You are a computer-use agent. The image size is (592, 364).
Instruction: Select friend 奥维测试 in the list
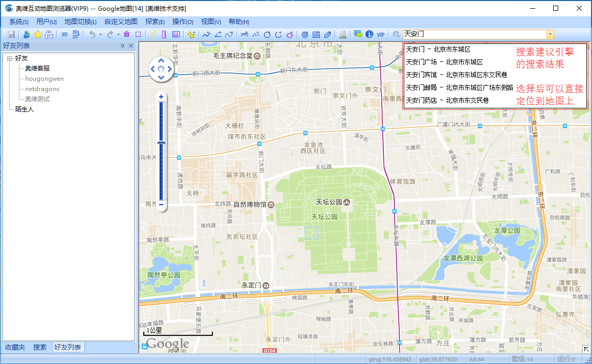(x=37, y=99)
